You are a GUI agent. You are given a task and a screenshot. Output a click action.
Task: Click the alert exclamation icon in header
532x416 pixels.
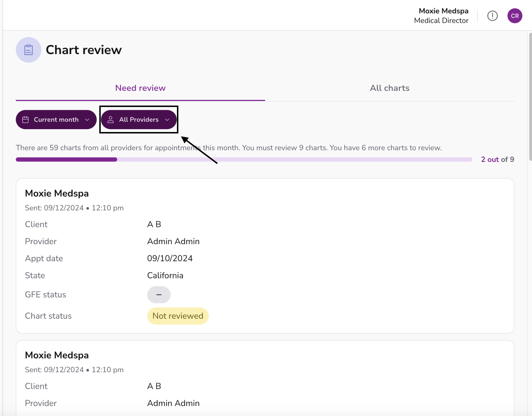(492, 16)
